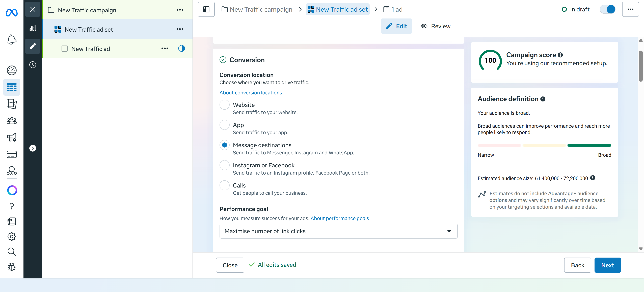Click the billing card icon in sidebar
Image resolution: width=644 pixels, height=292 pixels.
click(12, 154)
